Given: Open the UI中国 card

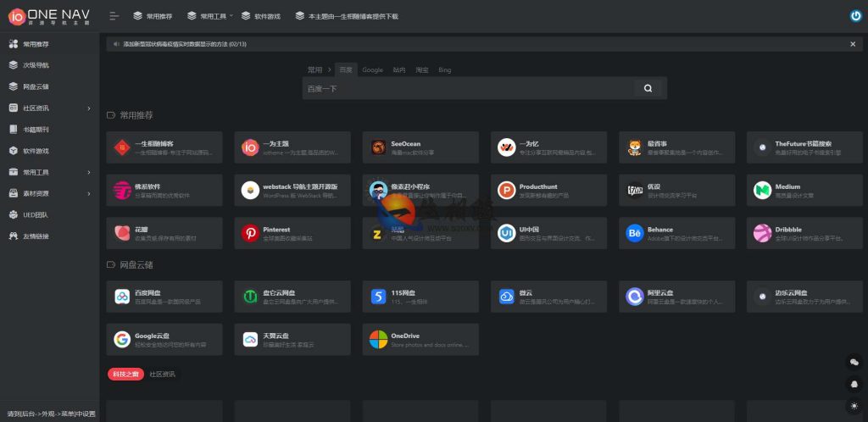Looking at the screenshot, I should (x=548, y=233).
